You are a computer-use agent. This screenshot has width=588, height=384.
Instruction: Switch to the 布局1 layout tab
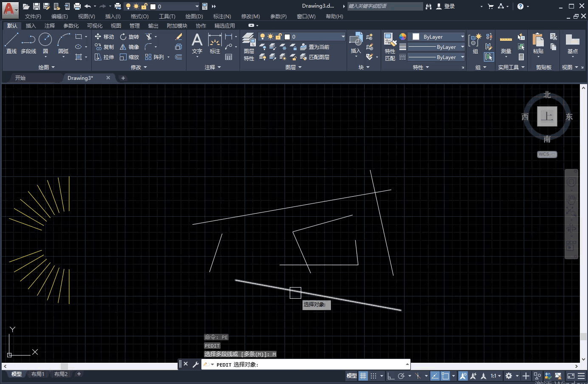point(38,374)
